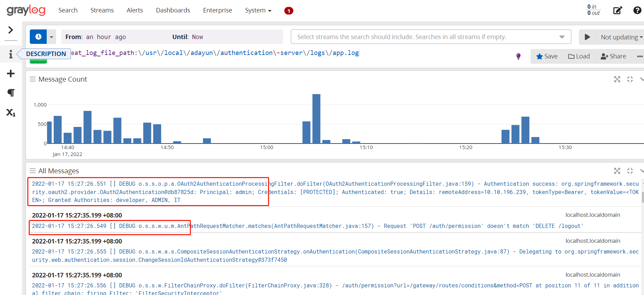Go to Streams page
This screenshot has width=644, height=295.
pyautogui.click(x=102, y=10)
